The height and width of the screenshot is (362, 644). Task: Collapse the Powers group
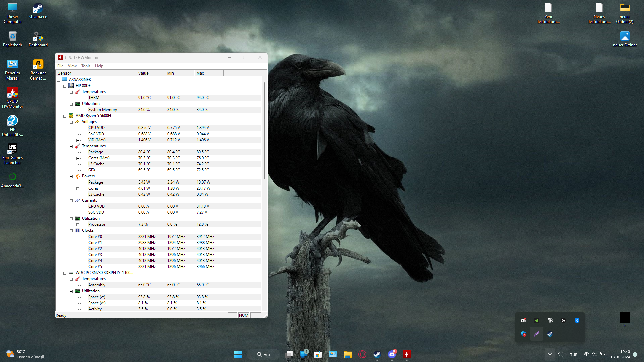click(71, 176)
